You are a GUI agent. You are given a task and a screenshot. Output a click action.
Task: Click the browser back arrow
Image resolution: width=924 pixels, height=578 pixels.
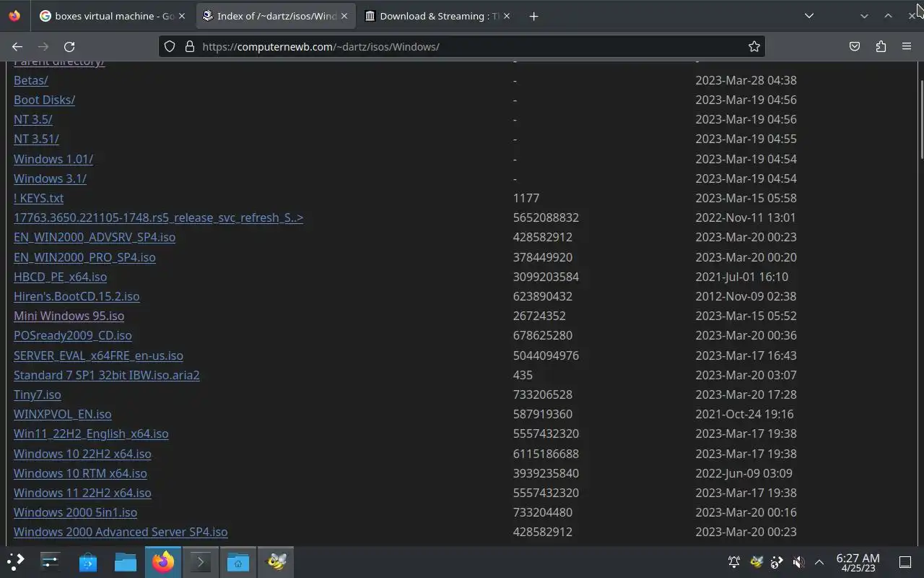(x=17, y=46)
